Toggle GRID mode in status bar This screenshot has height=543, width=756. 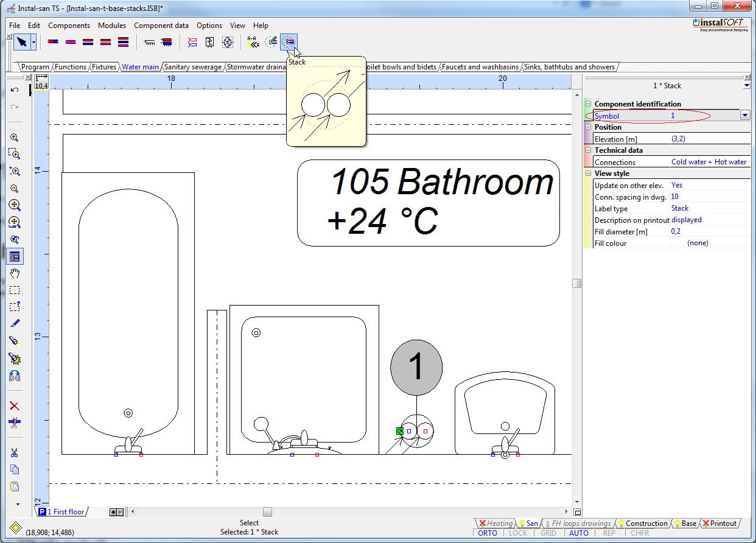pyautogui.click(x=548, y=533)
